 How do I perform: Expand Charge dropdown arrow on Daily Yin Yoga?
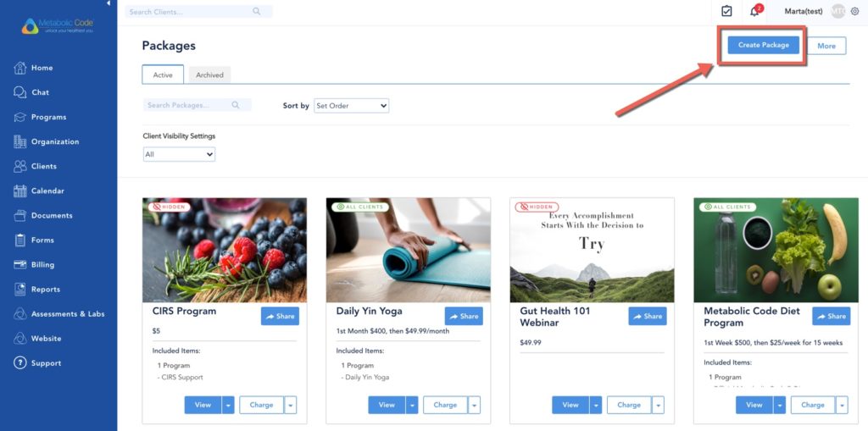475,405
